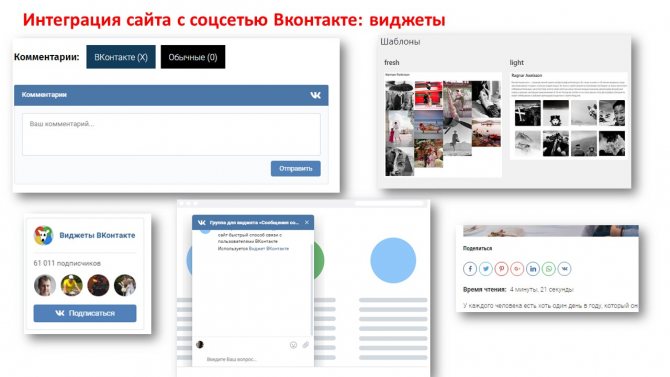670x377 pixels.
Task: Select the fresh template thumbnail
Action: (443, 124)
